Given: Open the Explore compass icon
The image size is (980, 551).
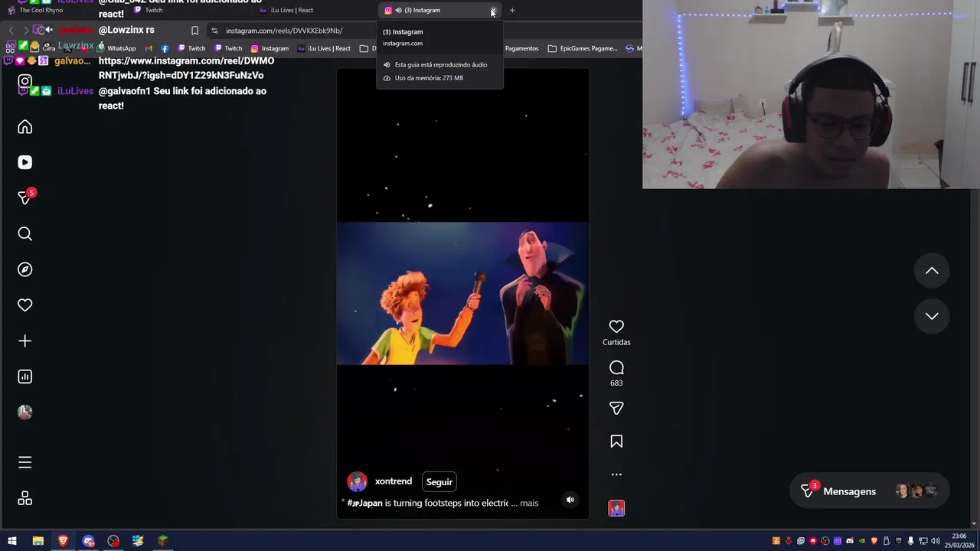Looking at the screenshot, I should [25, 269].
